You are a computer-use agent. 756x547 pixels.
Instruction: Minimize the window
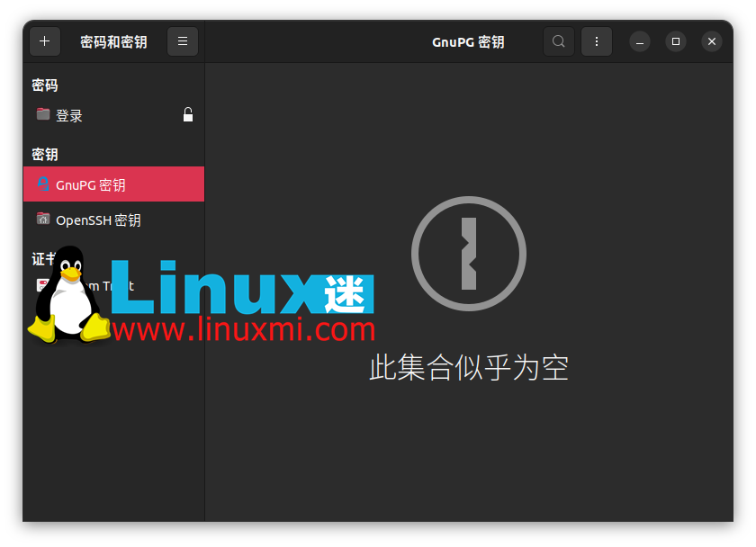[640, 41]
